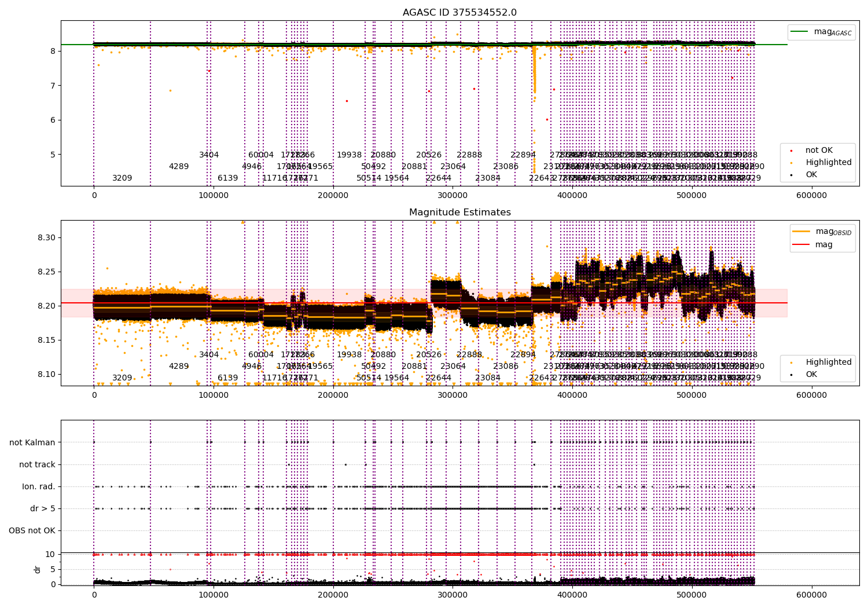Select the green mag AGASC legend entry
This screenshot has width=868, height=608.
(821, 32)
